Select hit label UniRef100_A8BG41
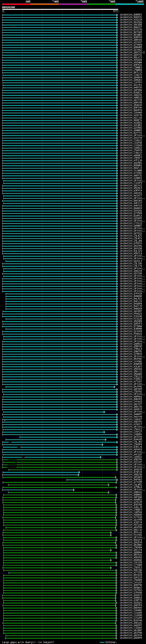This screenshot has height=644, width=146. pyautogui.click(x=131, y=492)
